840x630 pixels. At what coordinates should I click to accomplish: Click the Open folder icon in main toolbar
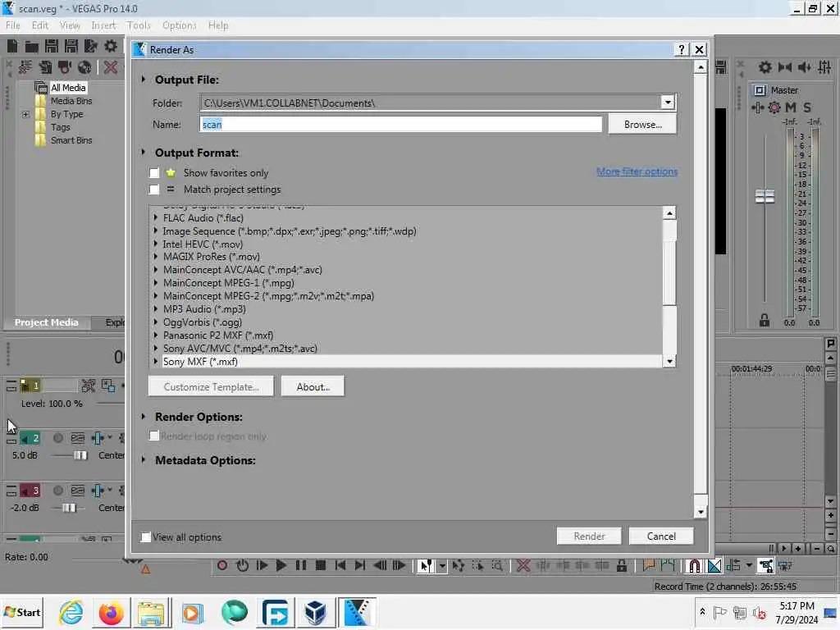pos(32,47)
